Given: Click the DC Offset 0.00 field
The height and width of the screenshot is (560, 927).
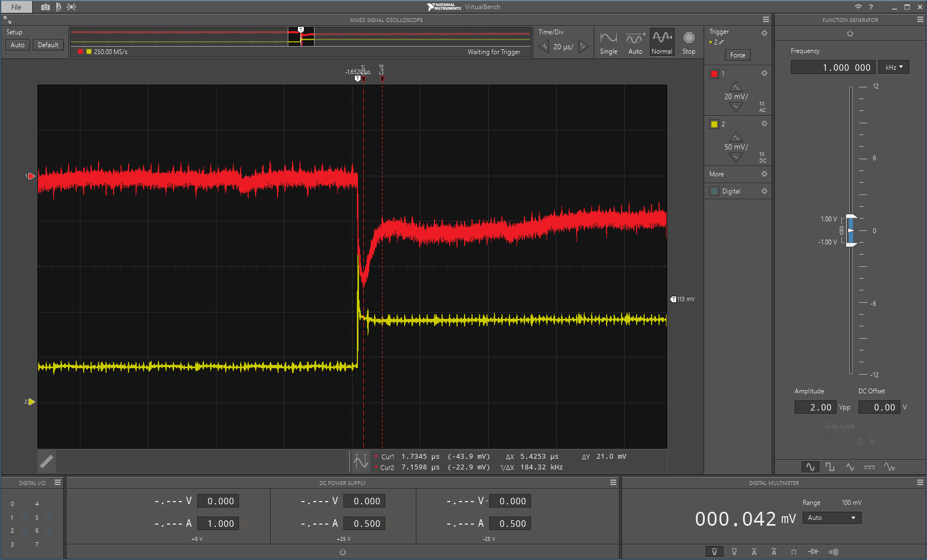Looking at the screenshot, I should click(879, 407).
